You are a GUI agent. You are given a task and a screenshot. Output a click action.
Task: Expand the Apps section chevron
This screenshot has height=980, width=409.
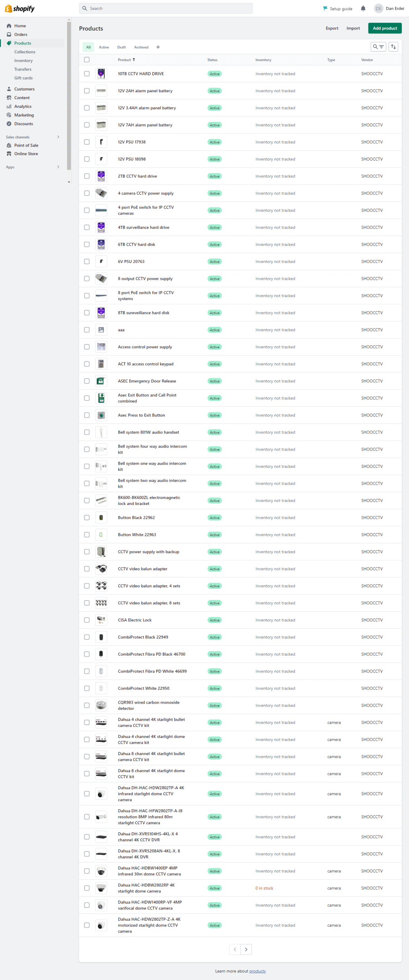pyautogui.click(x=58, y=167)
